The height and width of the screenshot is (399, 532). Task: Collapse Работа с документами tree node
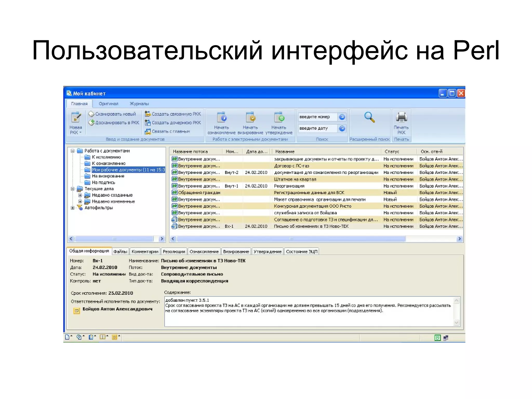coord(73,151)
